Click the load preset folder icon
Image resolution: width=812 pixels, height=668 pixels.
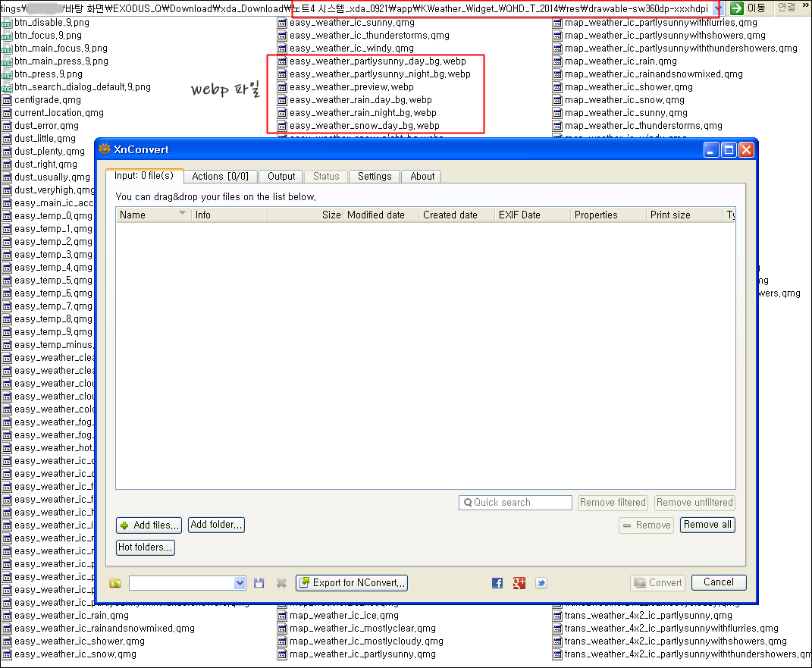tap(115, 583)
